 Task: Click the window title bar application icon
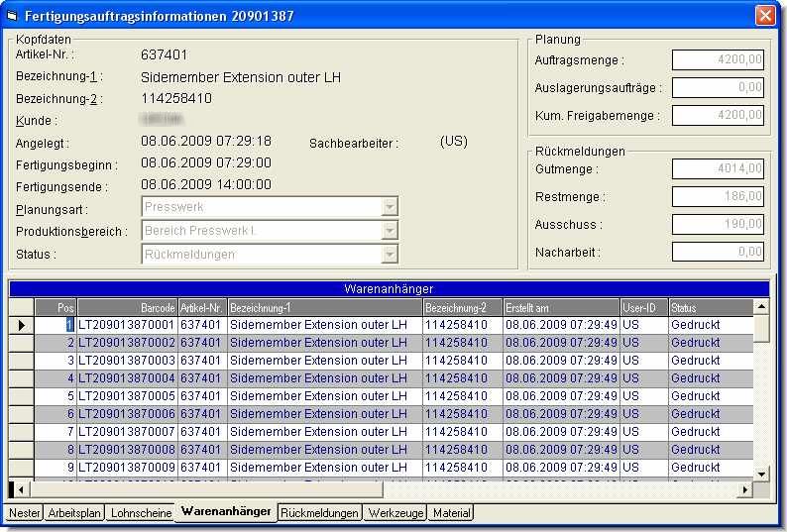tap(12, 15)
